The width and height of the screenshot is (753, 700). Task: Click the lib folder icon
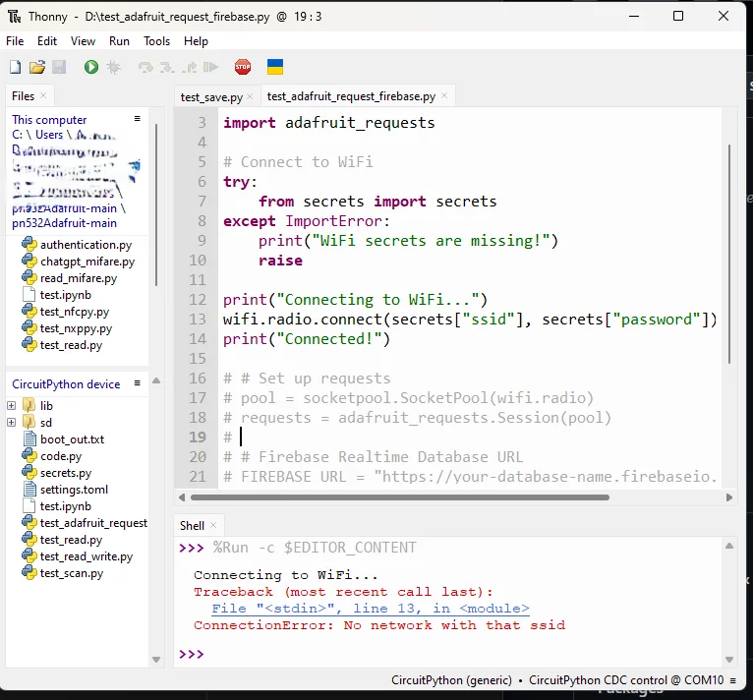[x=29, y=405]
